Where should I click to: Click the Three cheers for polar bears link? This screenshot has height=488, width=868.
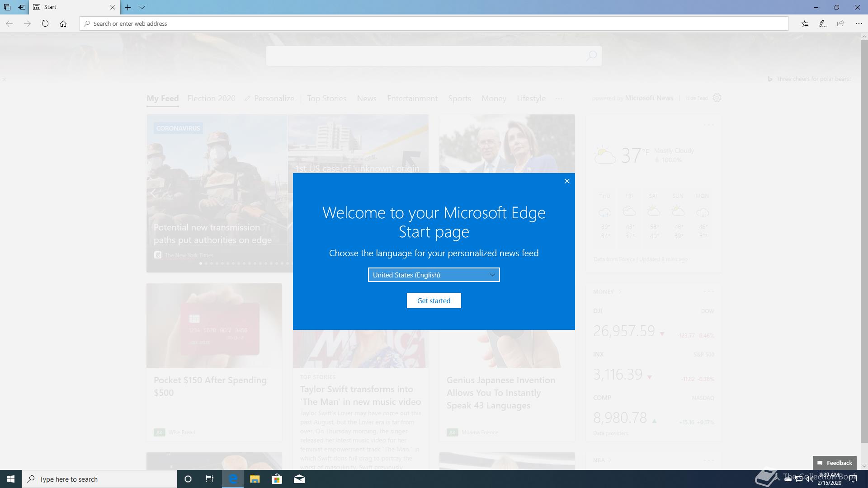tap(813, 79)
